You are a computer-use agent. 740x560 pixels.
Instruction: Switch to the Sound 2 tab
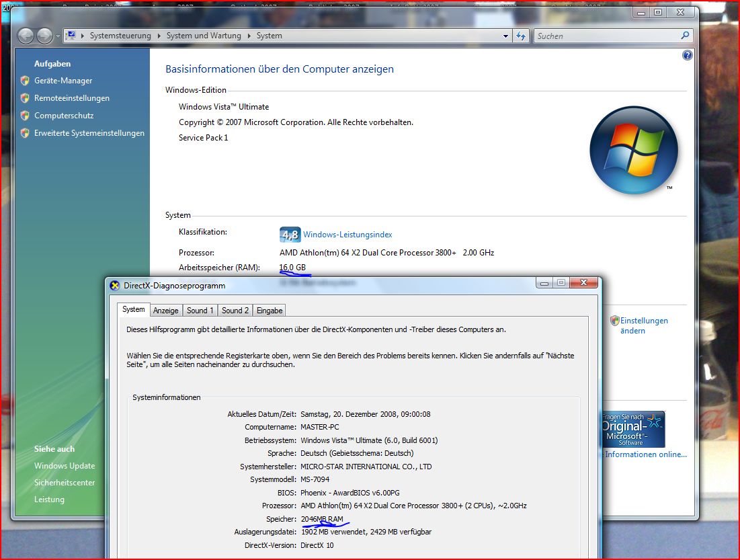[x=235, y=310]
